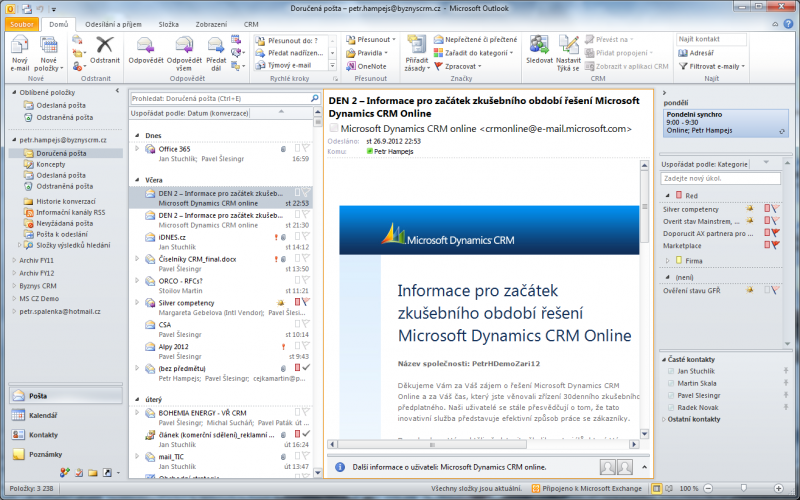The width and height of the screenshot is (800, 500).
Task: Switch to Kontakty in the navigation pane
Action: [x=65, y=435]
